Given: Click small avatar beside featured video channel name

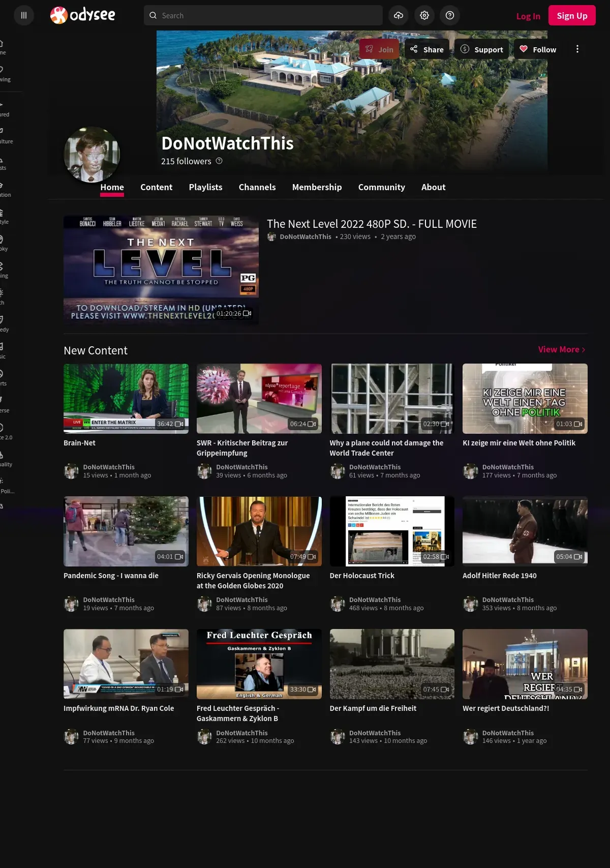Looking at the screenshot, I should coord(271,236).
